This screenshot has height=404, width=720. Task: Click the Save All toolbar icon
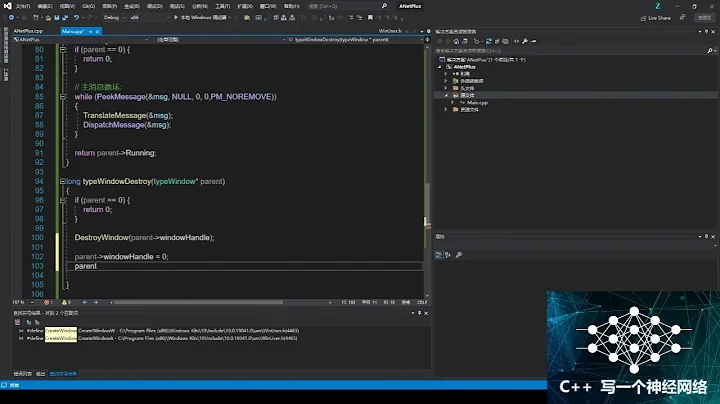(65, 17)
